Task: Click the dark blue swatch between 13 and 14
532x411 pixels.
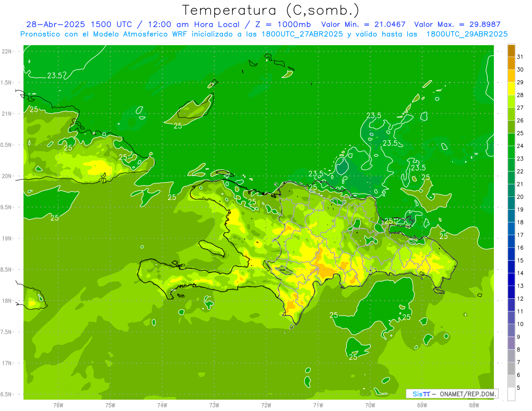Action: (x=511, y=280)
